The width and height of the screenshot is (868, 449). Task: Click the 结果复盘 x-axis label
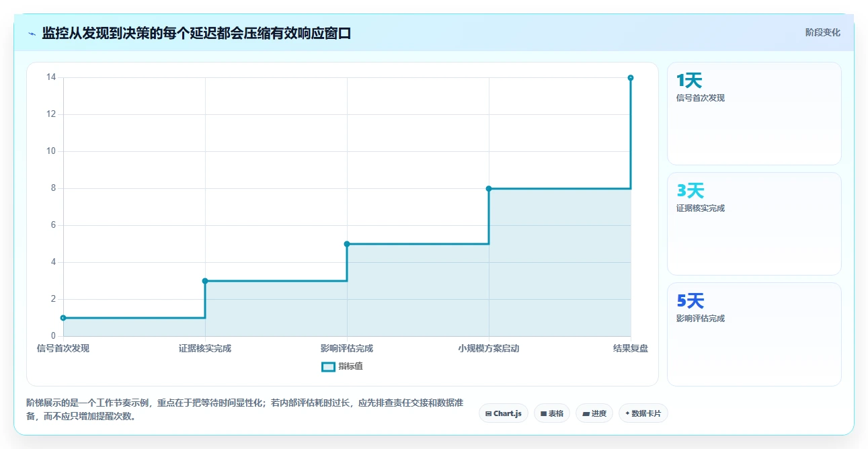631,348
